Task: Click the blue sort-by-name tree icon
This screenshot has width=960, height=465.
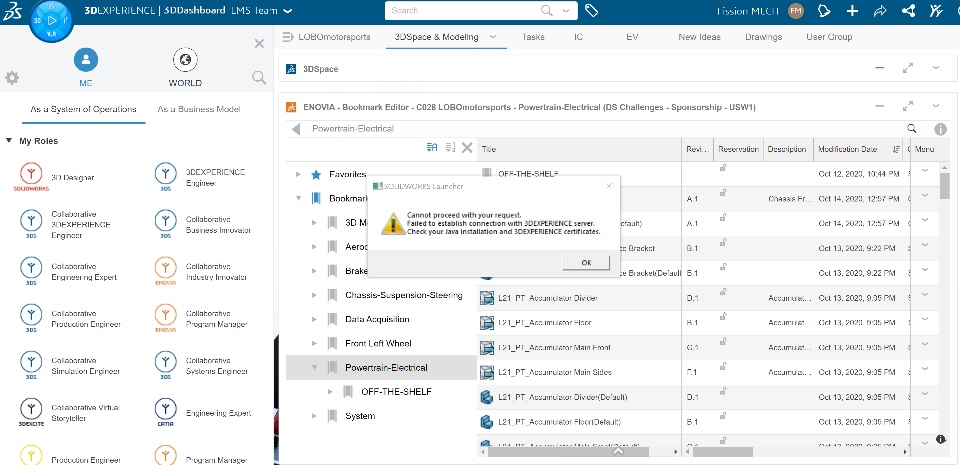Action: coord(432,147)
